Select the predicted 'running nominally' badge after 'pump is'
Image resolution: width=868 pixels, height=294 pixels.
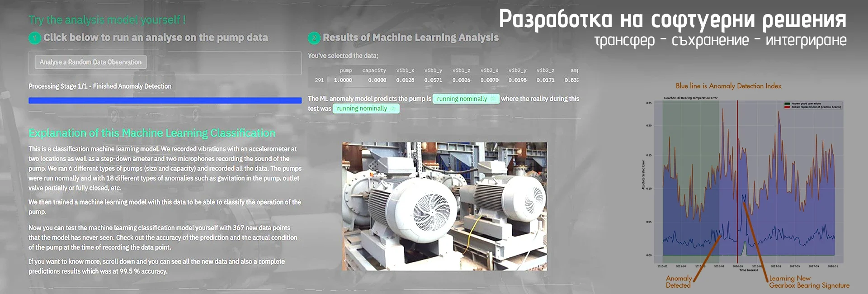tap(466, 99)
